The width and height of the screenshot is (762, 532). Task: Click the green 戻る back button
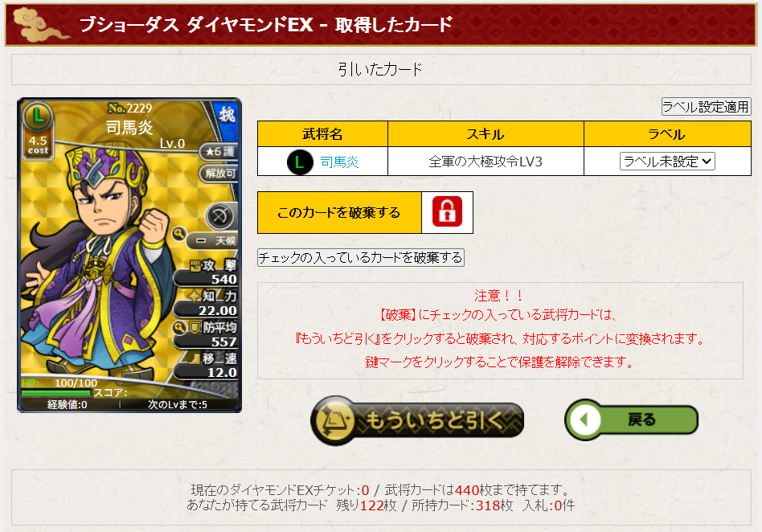631,419
